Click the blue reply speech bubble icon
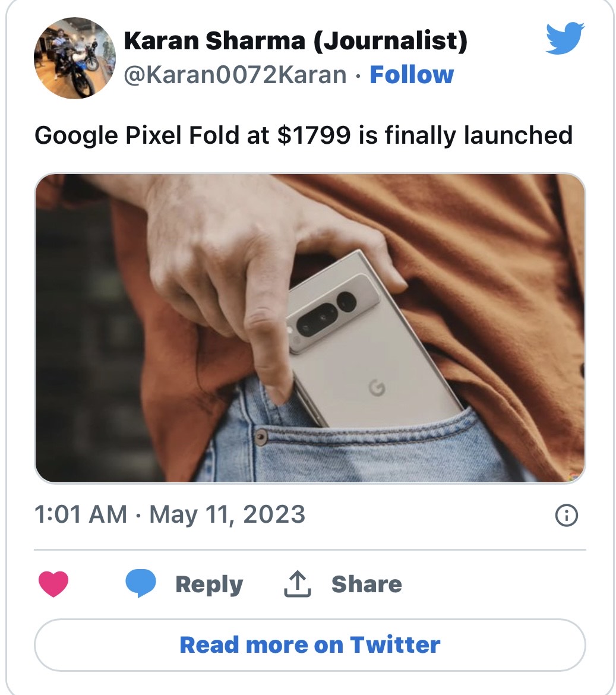Viewport: 616px width, 695px height. coord(141,583)
